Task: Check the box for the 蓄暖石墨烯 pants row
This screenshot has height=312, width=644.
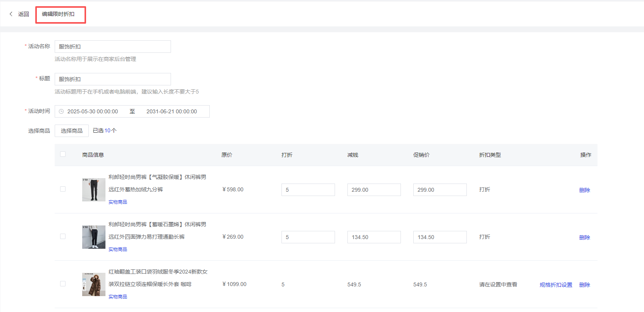Action: [63, 237]
